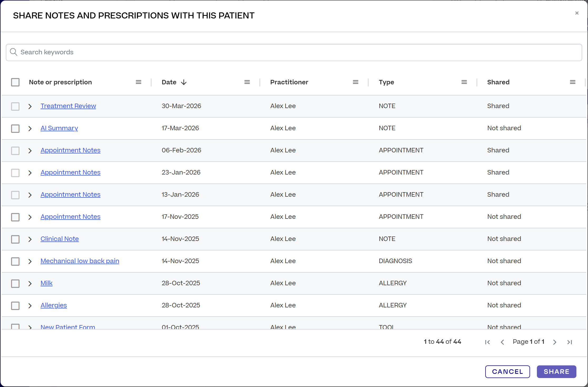Check the Allergies row checkbox
Viewport: 588px width, 387px height.
[x=15, y=306]
